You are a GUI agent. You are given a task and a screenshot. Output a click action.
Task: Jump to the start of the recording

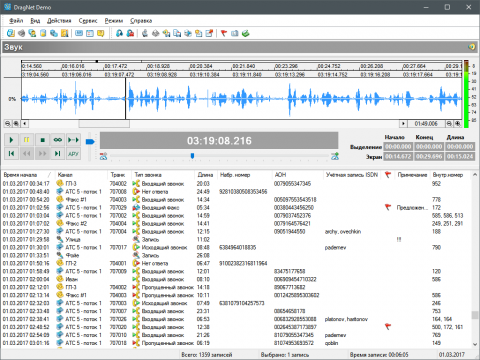tap(11, 154)
